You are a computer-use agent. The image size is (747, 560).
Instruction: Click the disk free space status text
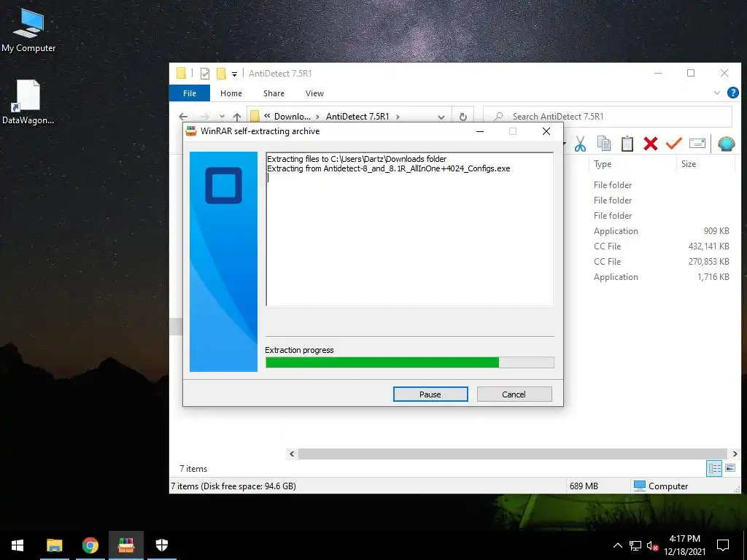pyautogui.click(x=233, y=486)
